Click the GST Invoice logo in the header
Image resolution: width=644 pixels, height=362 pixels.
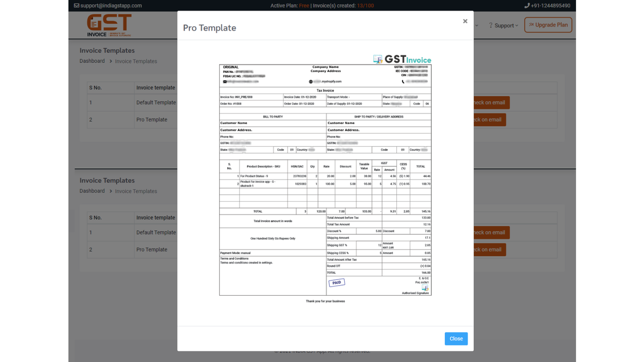(109, 24)
